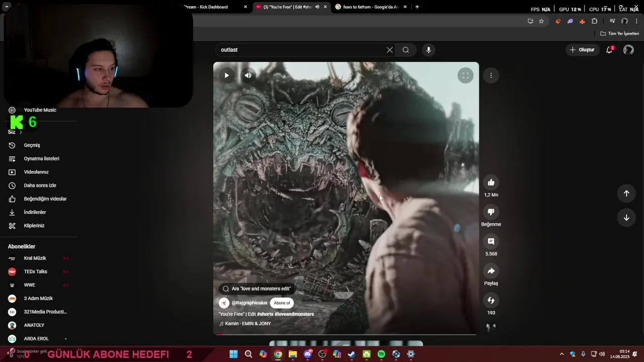Viewport: 644px width, 362px height.
Task: Play the paused YouTube Short
Action: [226, 75]
